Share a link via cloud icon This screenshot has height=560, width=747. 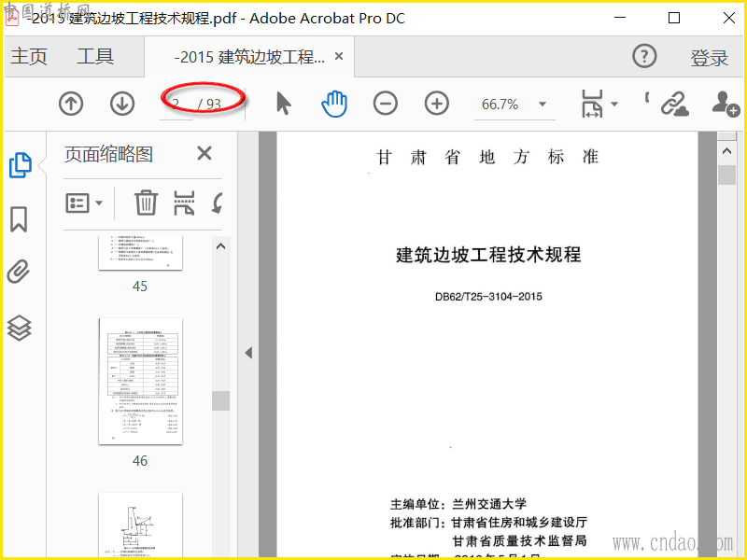(674, 104)
